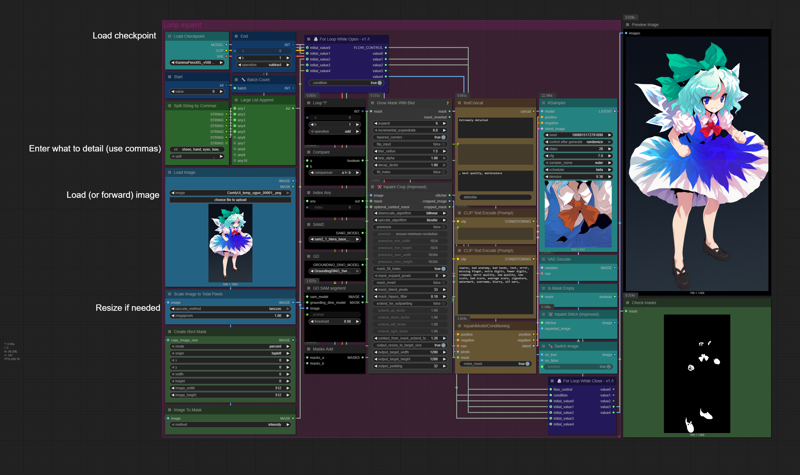Click the Check masks mask preview image
Image resolution: width=800 pixels, height=475 pixels.
click(x=697, y=374)
